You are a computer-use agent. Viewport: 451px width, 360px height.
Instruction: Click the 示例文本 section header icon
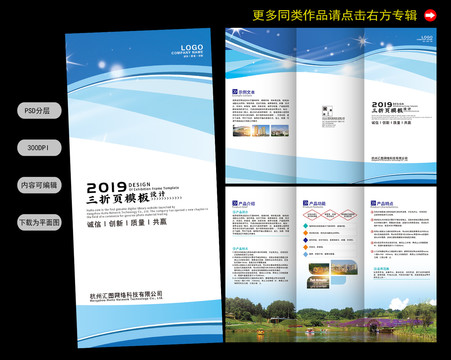pyautogui.click(x=235, y=92)
